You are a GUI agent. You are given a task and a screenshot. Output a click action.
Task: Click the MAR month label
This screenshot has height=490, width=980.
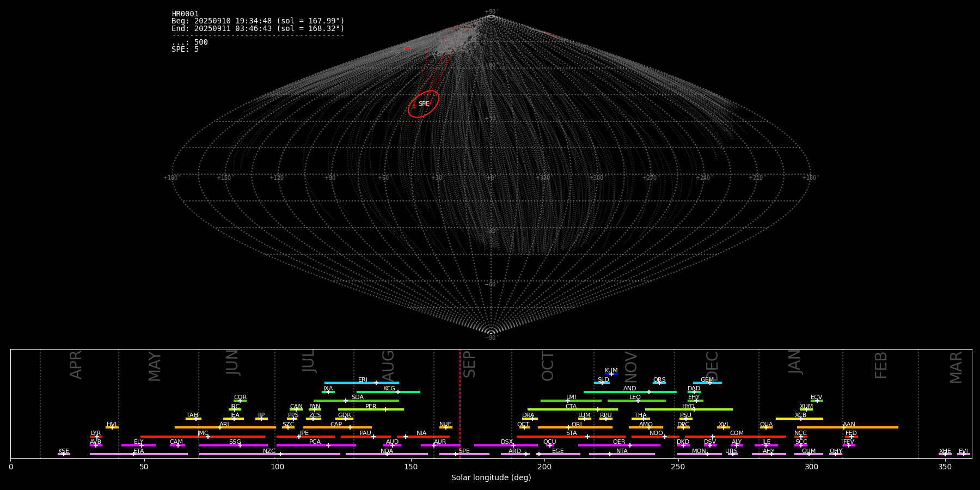coord(956,367)
